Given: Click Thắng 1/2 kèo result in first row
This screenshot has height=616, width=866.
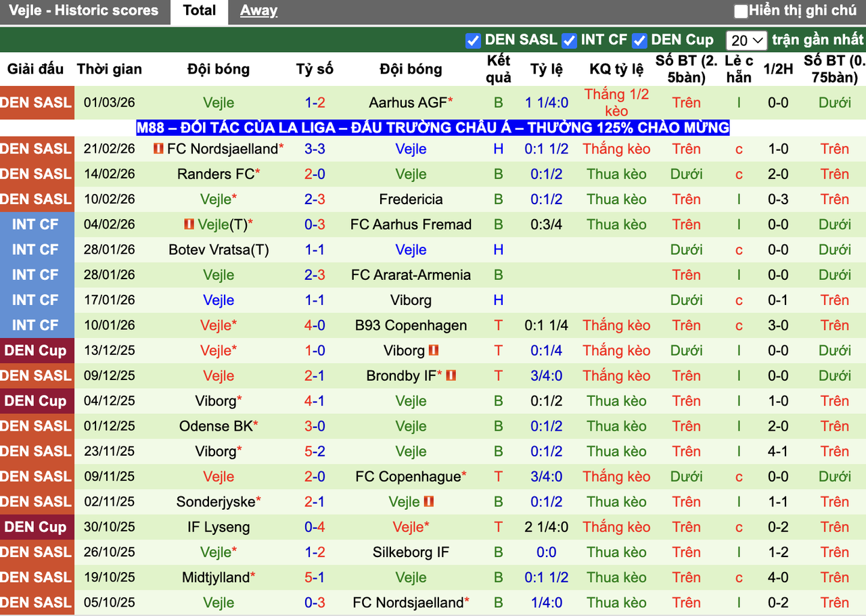Looking at the screenshot, I should (616, 103).
